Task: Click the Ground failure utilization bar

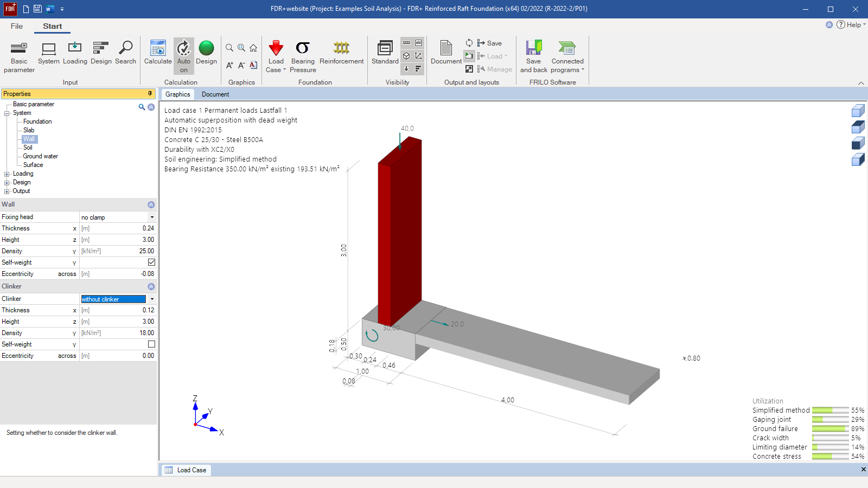Action: click(x=830, y=429)
